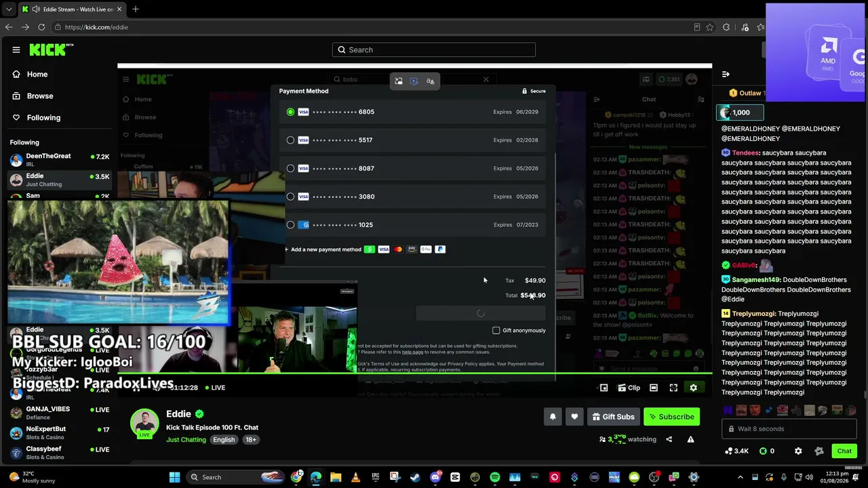Open the mini-player icon beside Clip
The height and width of the screenshot is (488, 868).
point(604,388)
